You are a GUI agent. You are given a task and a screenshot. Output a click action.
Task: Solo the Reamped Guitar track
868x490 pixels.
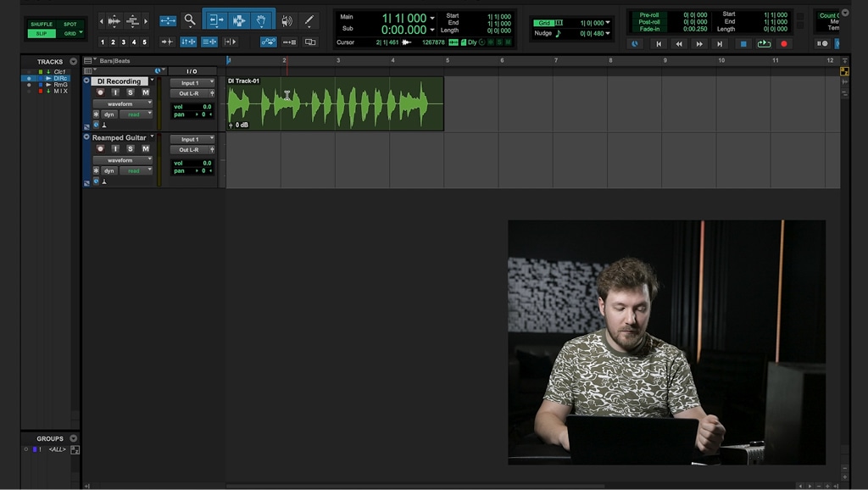(130, 148)
